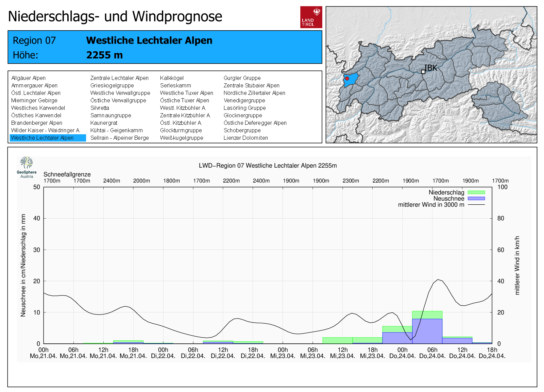Click the blue Neuschnee legend swatch
This screenshot has height=392, width=544.
click(476, 199)
